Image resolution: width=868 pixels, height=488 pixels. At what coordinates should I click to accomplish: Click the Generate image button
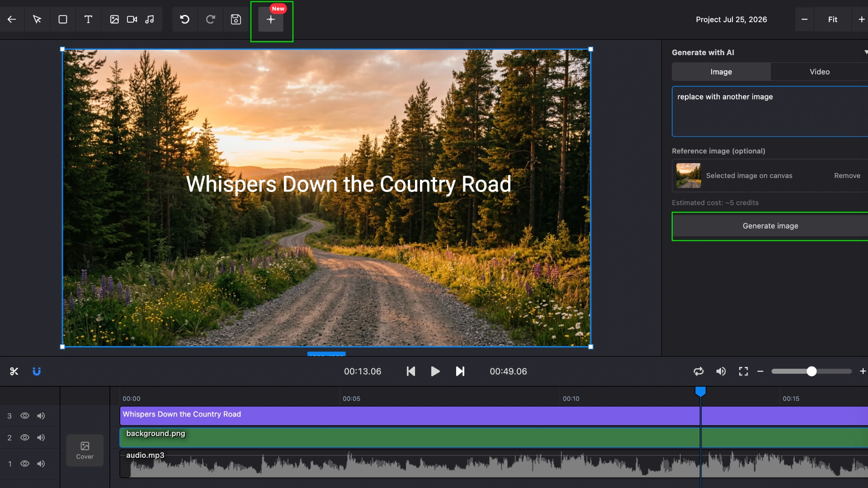click(x=770, y=226)
